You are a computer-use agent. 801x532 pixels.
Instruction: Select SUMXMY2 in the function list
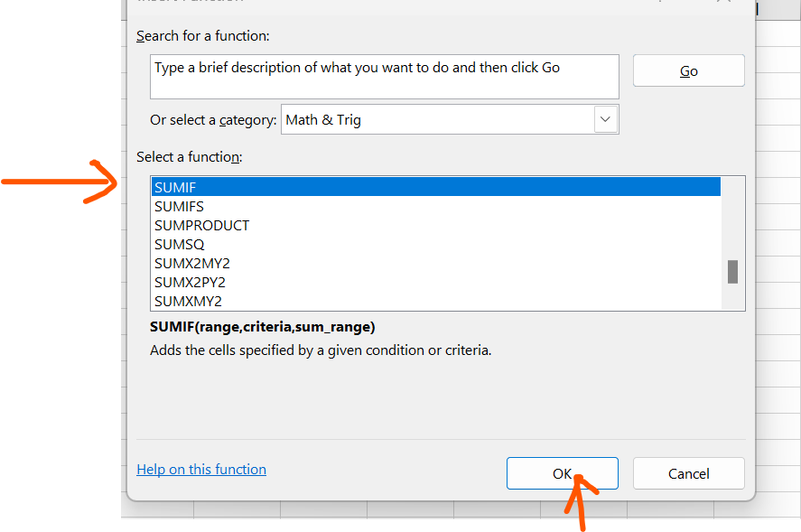[436, 301]
